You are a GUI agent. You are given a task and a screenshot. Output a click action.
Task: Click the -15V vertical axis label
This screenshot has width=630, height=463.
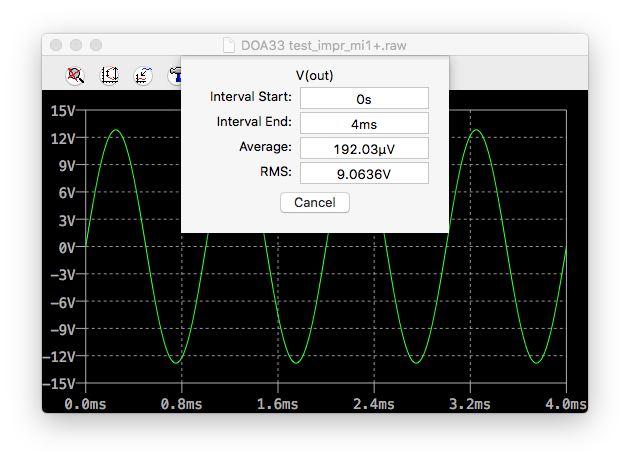(x=59, y=384)
